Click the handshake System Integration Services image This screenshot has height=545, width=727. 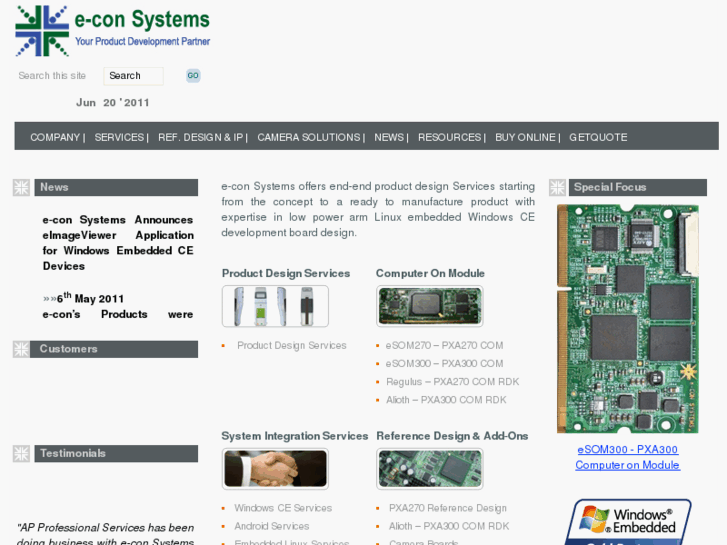(x=275, y=468)
